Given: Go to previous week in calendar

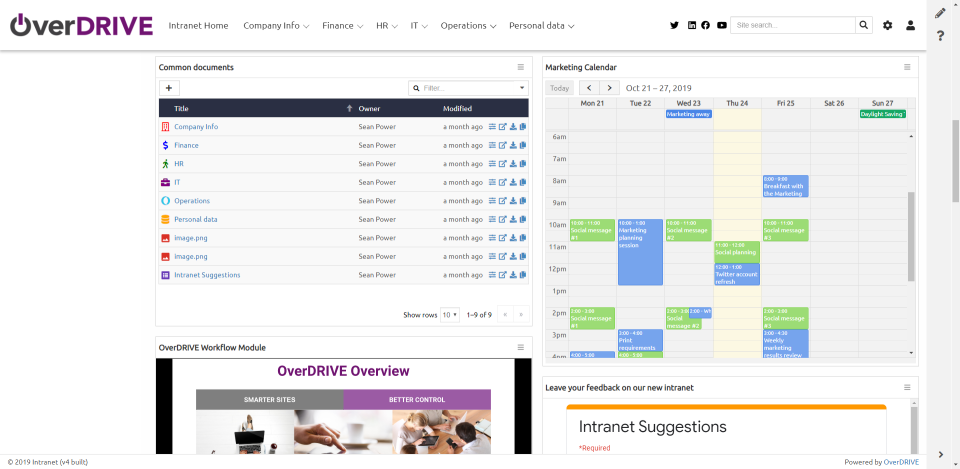Looking at the screenshot, I should 589,88.
